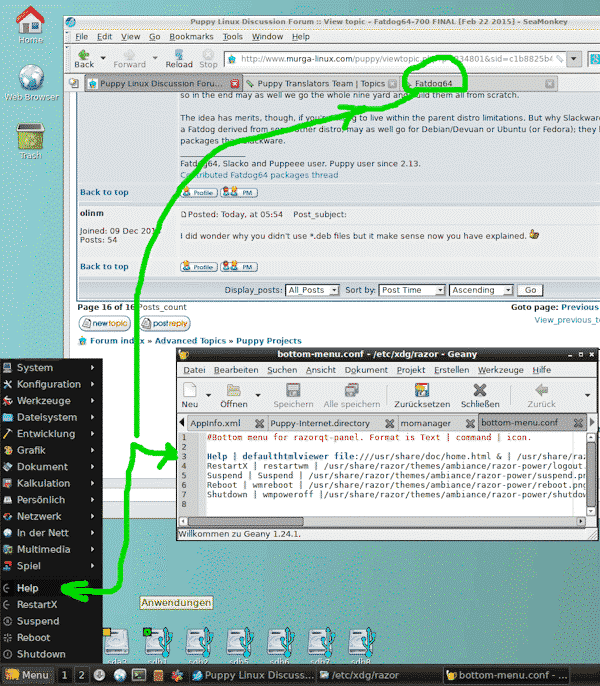Switch to virtual desktop 2
This screenshot has height=686, width=600.
(81, 675)
